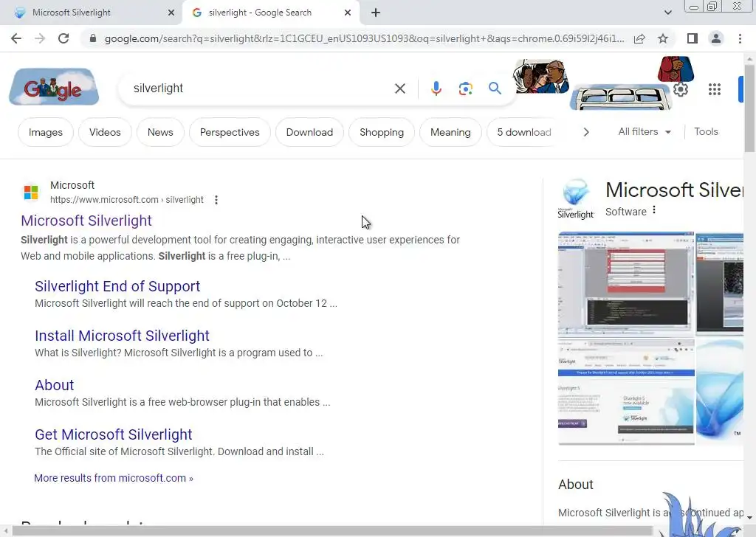Click the lock icon in address bar

(93, 38)
